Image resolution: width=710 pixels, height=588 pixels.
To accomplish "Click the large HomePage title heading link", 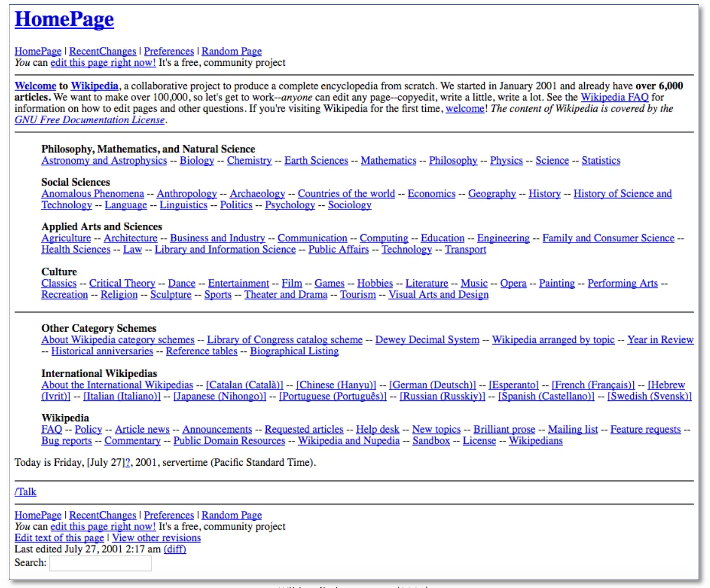I will click(64, 19).
